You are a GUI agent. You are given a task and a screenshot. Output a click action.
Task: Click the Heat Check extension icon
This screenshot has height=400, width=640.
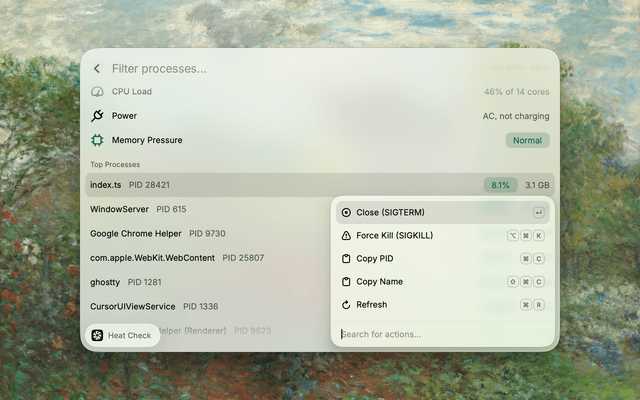(97, 336)
